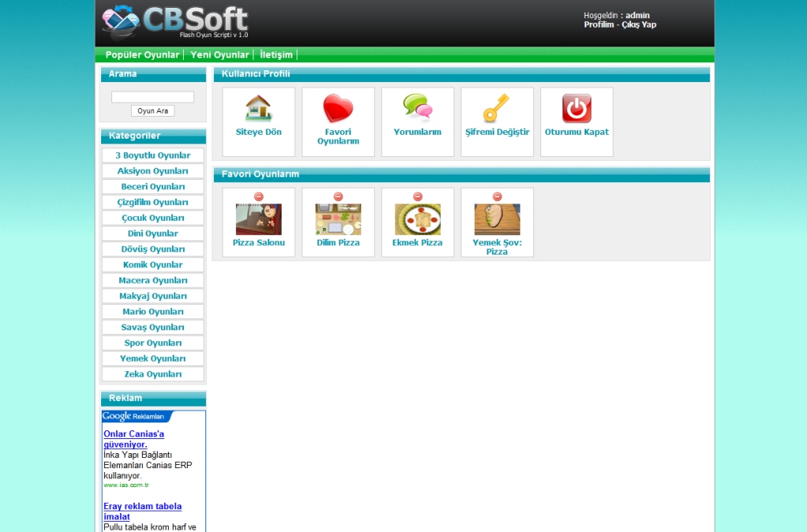This screenshot has width=807, height=532.
Task: Open Yeni Oyunlar menu item
Action: (220, 54)
